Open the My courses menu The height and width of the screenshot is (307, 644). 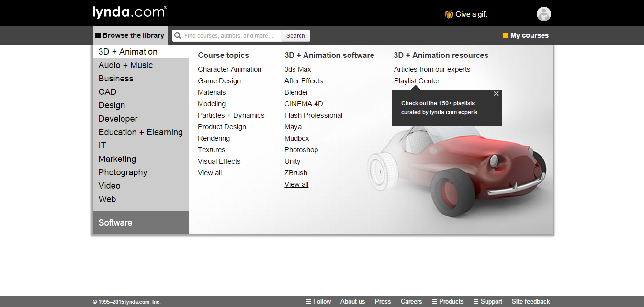tap(525, 35)
